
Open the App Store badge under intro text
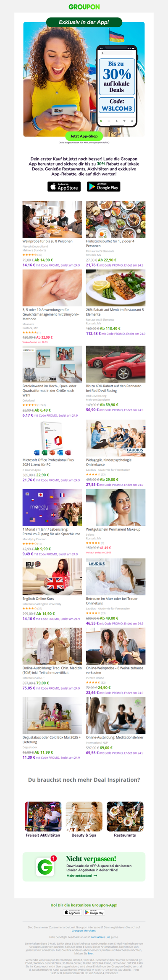[64, 187]
